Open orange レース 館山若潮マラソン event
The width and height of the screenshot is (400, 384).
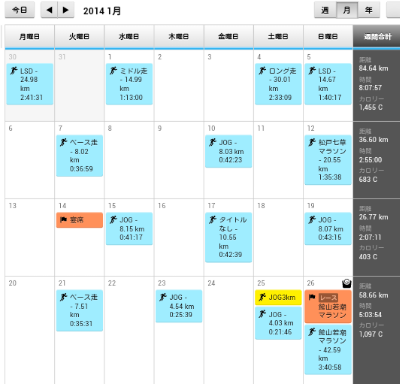[x=328, y=306]
